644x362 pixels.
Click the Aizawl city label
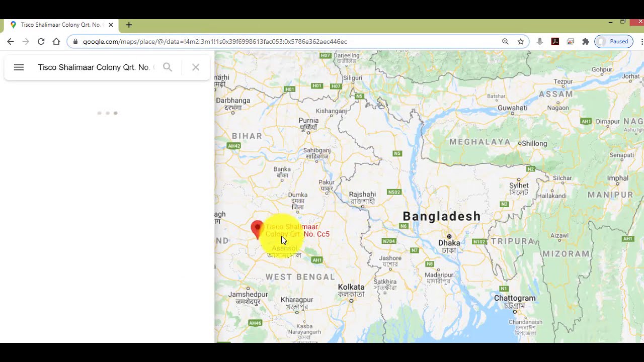559,235
